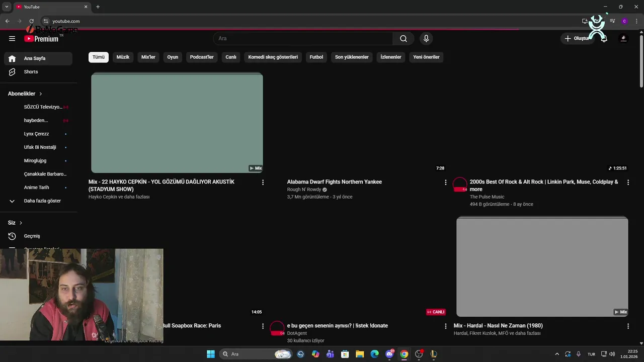The height and width of the screenshot is (362, 644).
Task: Open options for Hardal mix
Action: (x=628, y=326)
